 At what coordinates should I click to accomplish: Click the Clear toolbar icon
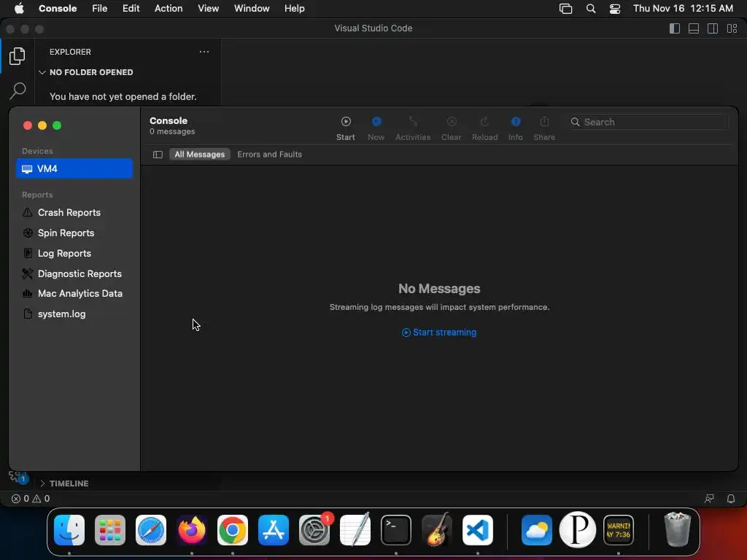(452, 122)
